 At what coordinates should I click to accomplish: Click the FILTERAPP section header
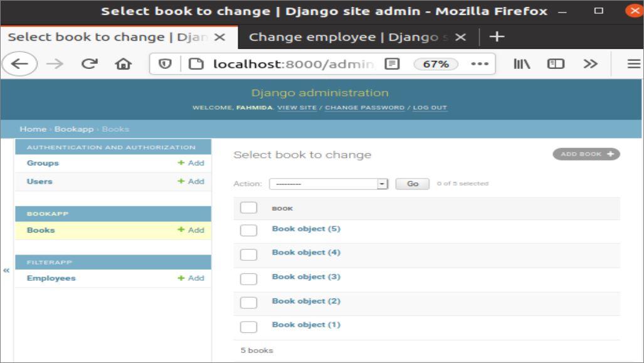click(x=50, y=263)
